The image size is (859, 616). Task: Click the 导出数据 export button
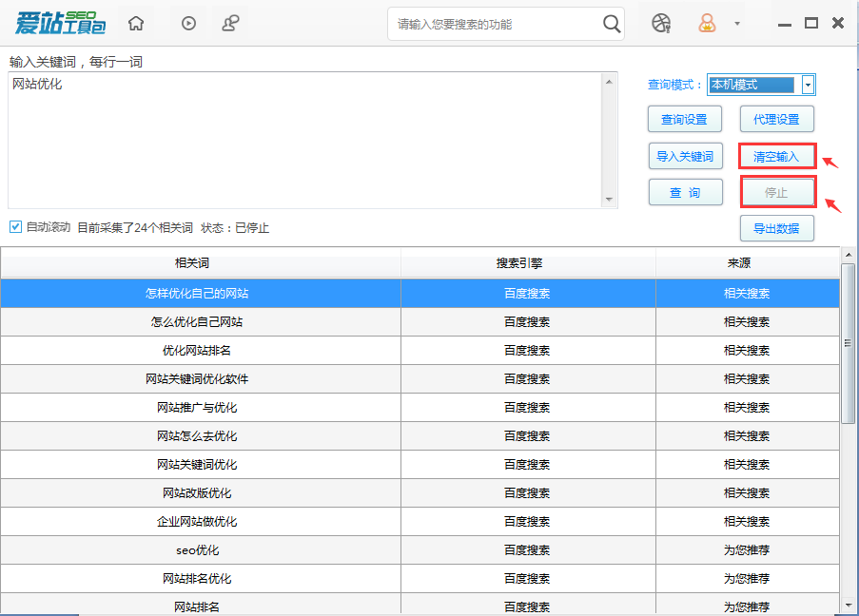coord(776,228)
